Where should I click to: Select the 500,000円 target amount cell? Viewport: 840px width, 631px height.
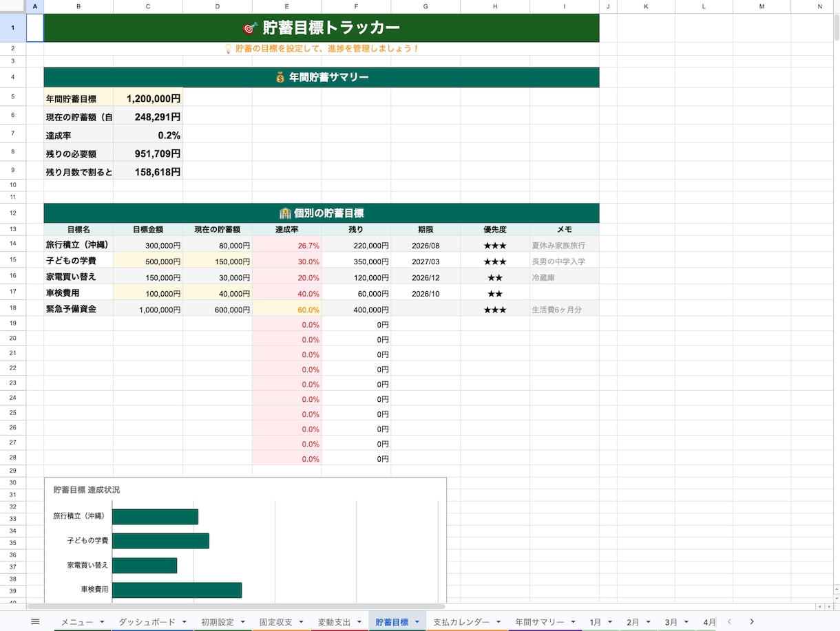148,261
